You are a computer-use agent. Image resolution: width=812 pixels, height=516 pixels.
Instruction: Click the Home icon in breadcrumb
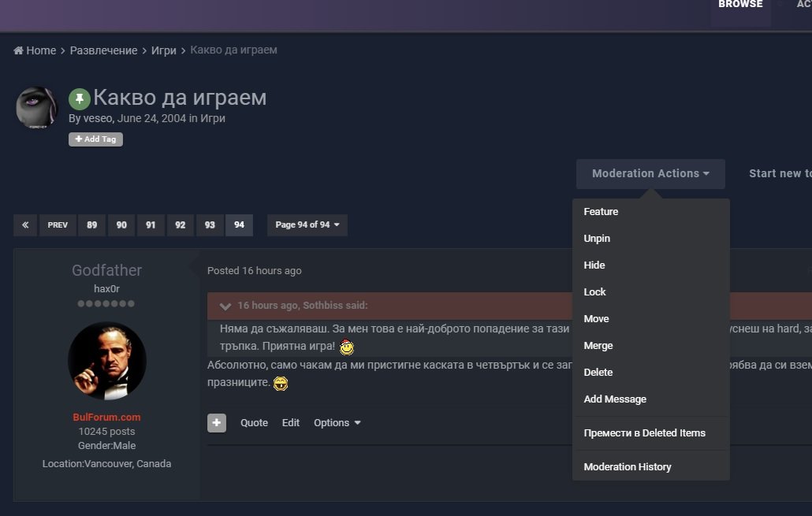[18, 50]
